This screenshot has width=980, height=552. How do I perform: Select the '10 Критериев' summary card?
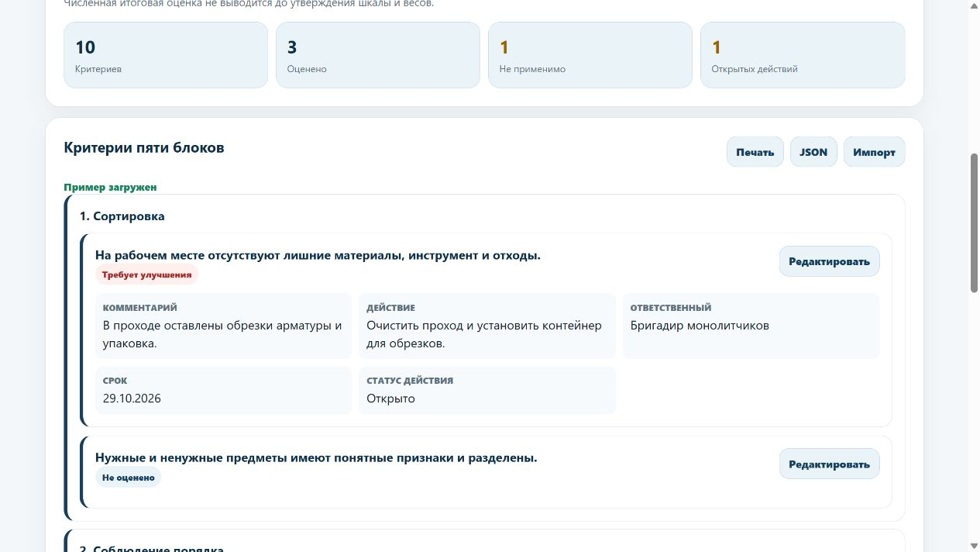coord(166,55)
